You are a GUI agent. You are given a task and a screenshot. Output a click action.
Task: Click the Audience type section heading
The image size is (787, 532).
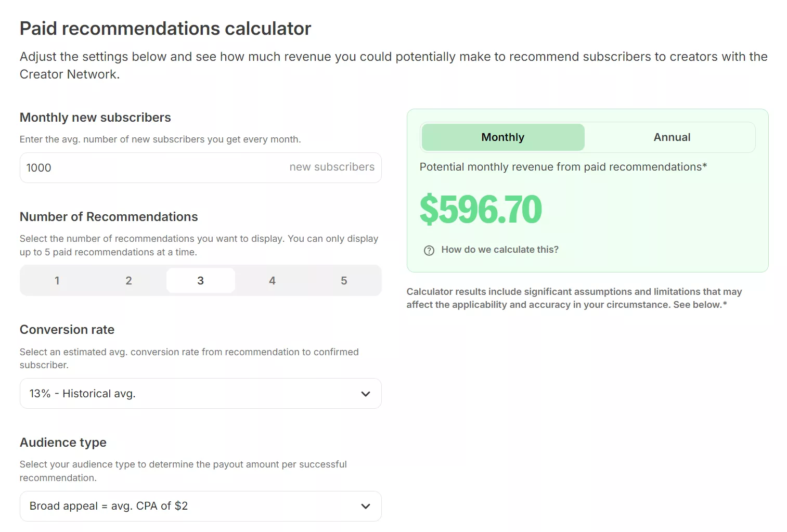[x=63, y=443]
